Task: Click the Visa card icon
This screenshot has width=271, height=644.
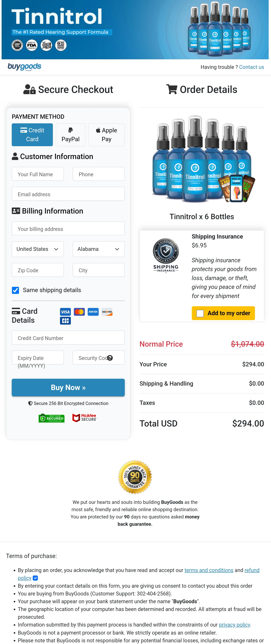Action: 65,312
